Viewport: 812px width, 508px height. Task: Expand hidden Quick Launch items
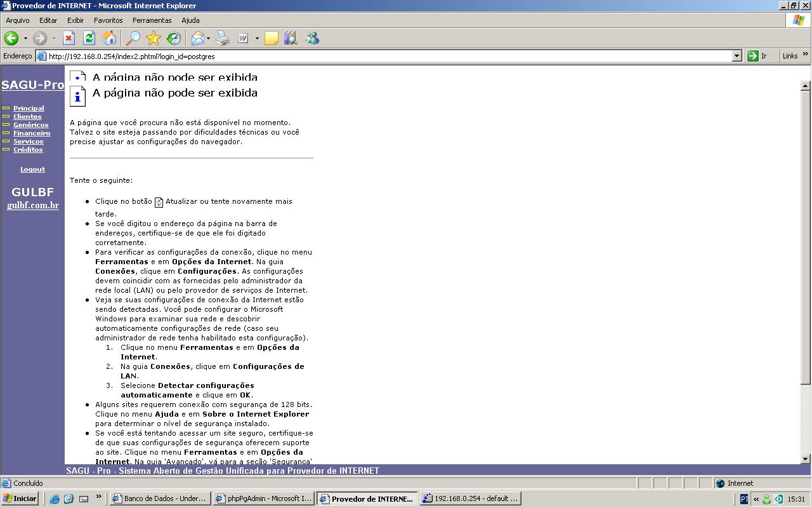(x=98, y=497)
